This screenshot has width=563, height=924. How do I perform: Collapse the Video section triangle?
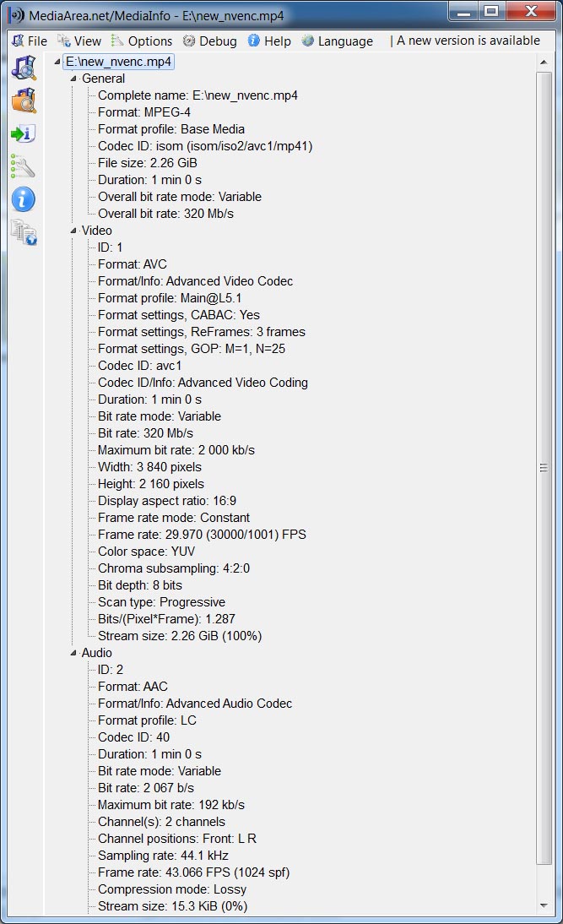pos(73,231)
